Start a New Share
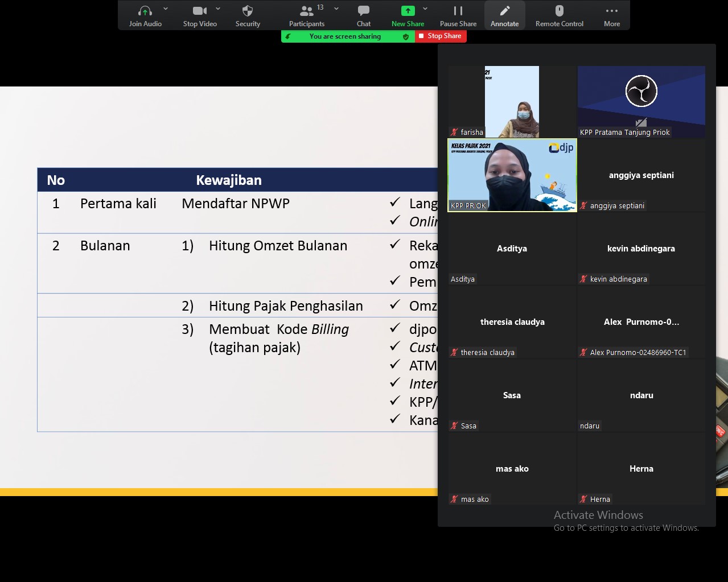Screen dimensions: 728x582 pyautogui.click(x=408, y=11)
